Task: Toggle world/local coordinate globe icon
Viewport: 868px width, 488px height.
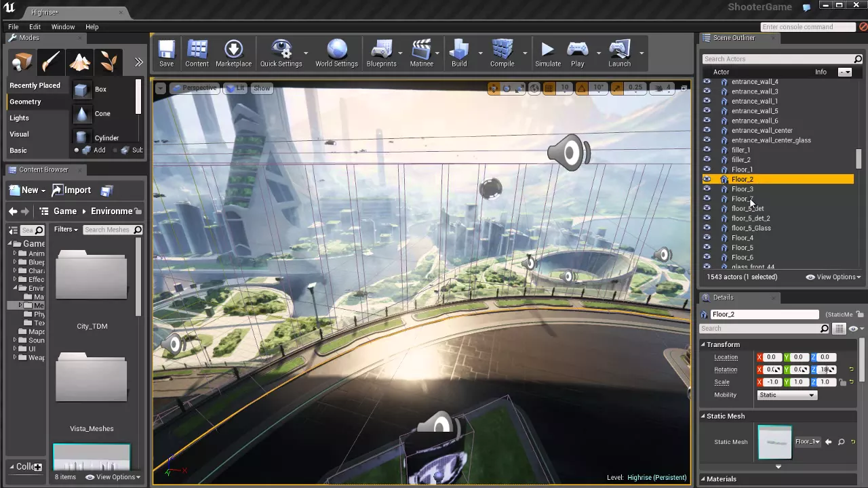Action: click(534, 88)
